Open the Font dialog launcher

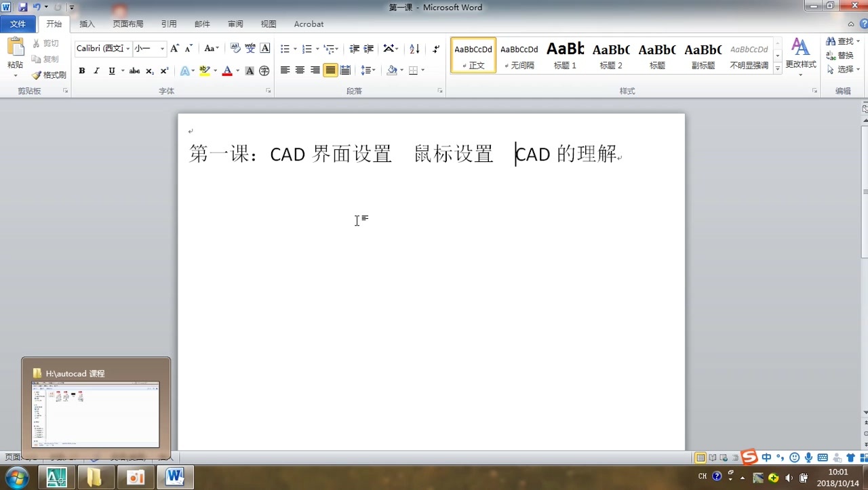[x=269, y=90]
